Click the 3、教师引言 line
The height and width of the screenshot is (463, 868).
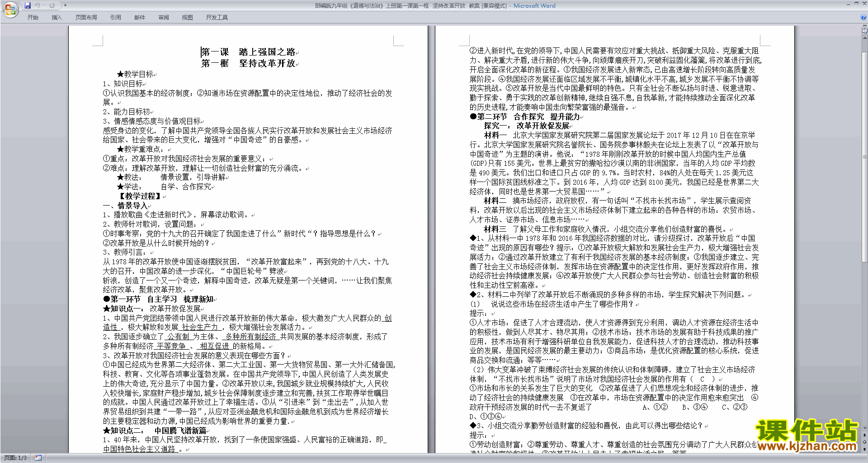tap(125, 252)
